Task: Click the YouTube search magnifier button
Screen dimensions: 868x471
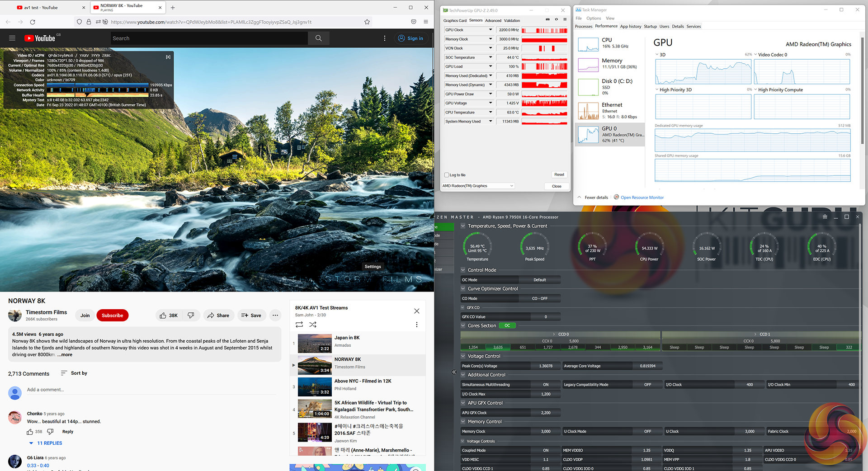Action: tap(318, 38)
